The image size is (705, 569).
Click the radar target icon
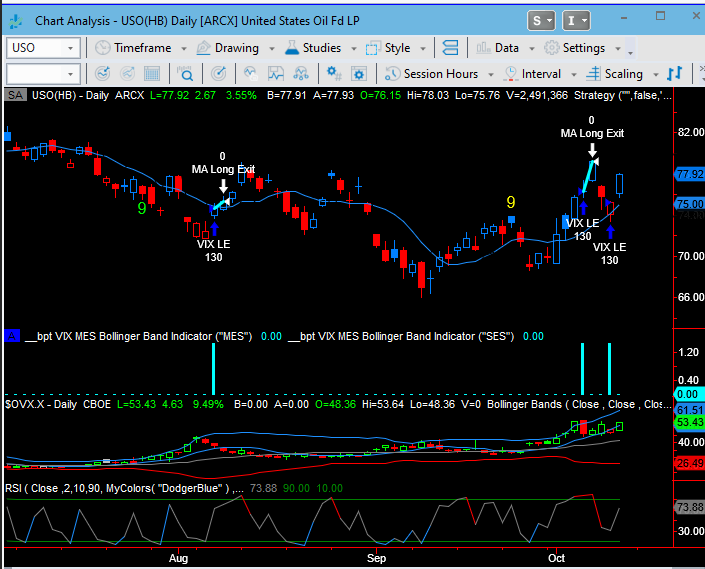[x=219, y=74]
